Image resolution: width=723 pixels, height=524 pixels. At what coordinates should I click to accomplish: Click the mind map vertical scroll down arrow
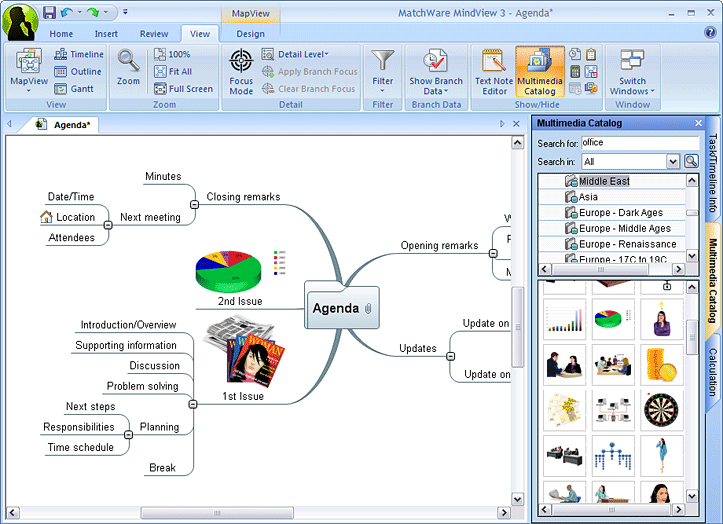[x=517, y=499]
